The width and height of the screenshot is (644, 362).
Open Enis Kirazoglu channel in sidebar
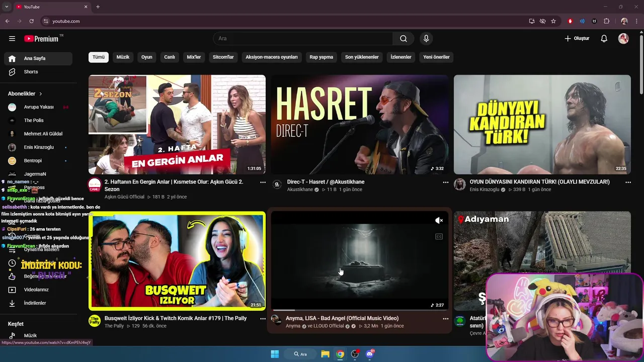(x=38, y=147)
